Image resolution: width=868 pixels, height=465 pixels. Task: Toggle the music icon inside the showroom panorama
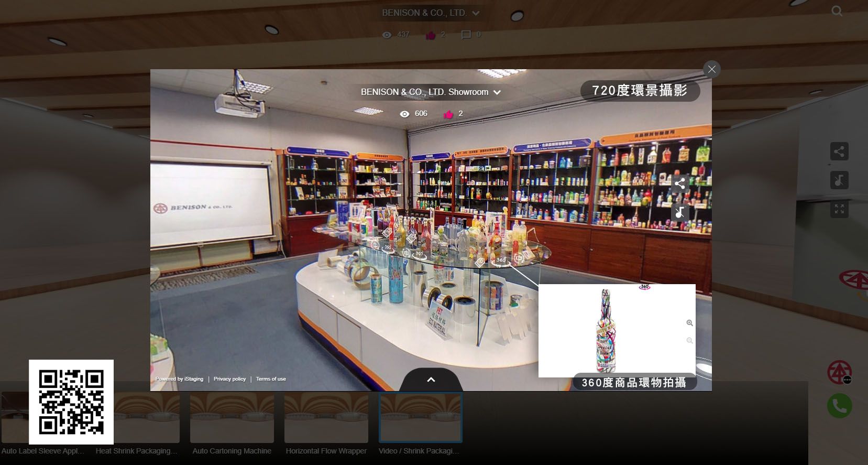pos(680,212)
